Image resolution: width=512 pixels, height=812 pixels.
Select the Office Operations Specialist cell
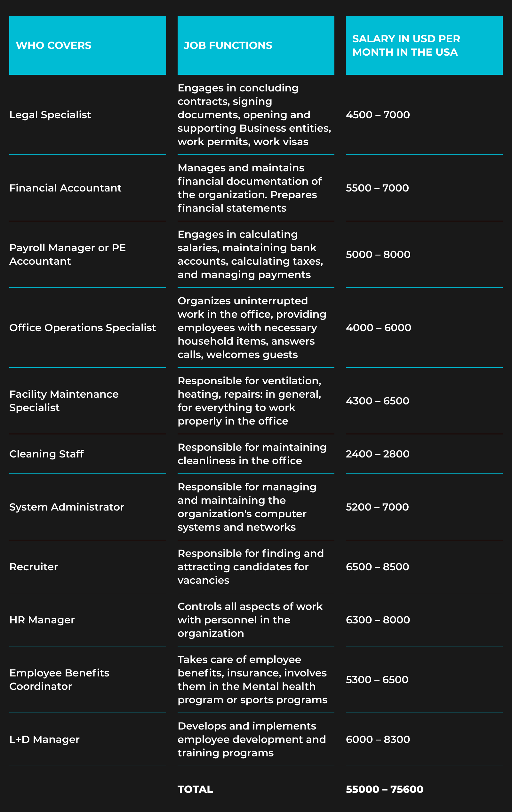point(82,328)
